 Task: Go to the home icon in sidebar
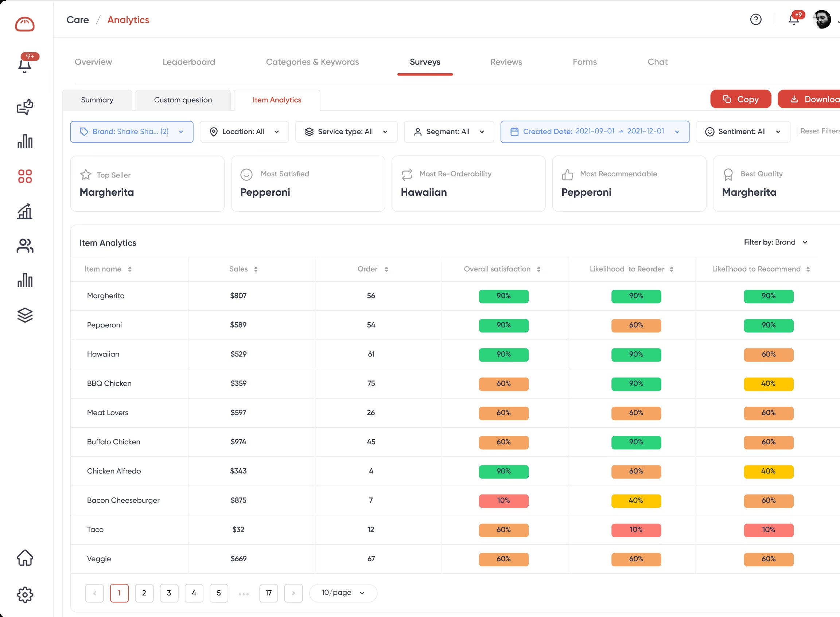click(x=25, y=558)
